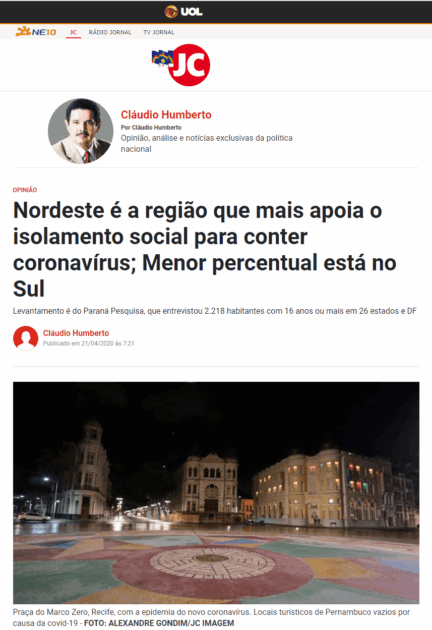
Task: Click the red JC circle logo
Action: tap(189, 65)
